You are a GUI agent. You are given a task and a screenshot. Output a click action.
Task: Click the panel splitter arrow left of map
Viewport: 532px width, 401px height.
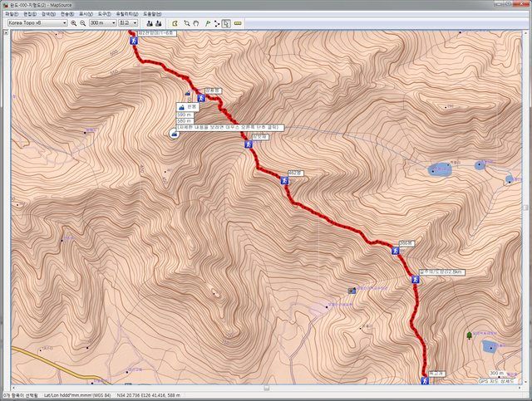[x=6, y=32]
